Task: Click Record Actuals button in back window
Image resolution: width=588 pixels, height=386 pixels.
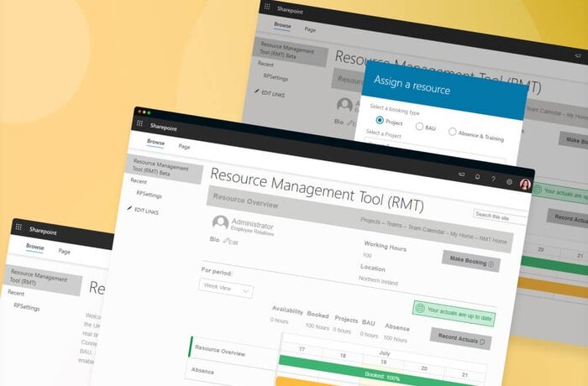Action: pos(569,218)
